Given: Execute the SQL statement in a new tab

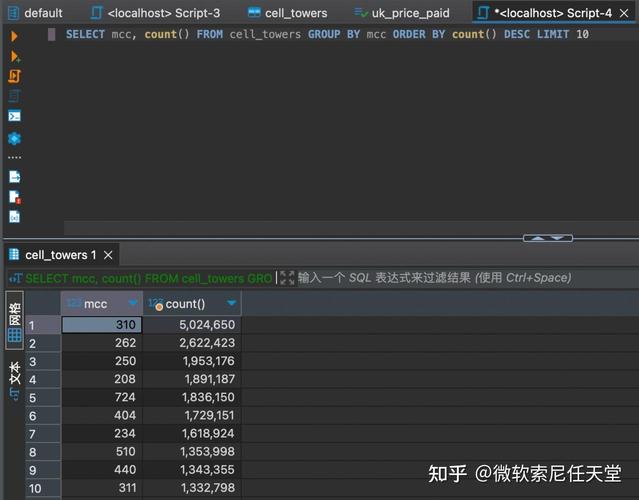Looking at the screenshot, I should click(x=15, y=57).
